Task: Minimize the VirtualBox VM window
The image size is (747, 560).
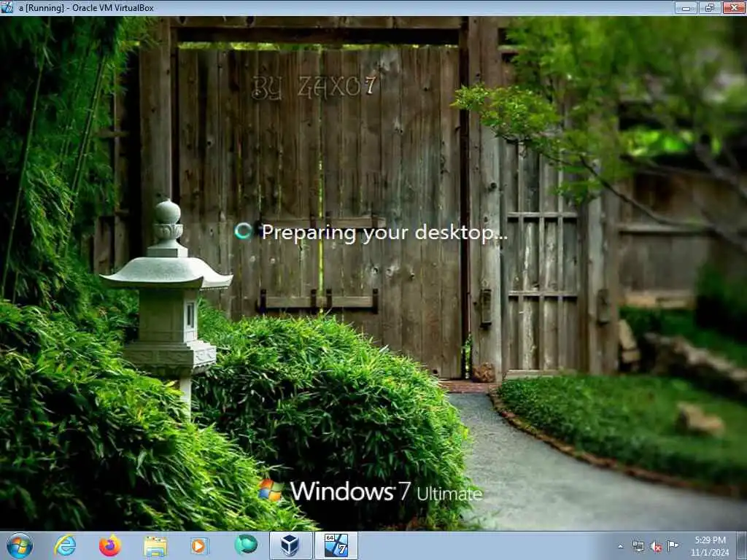Action: click(x=686, y=7)
